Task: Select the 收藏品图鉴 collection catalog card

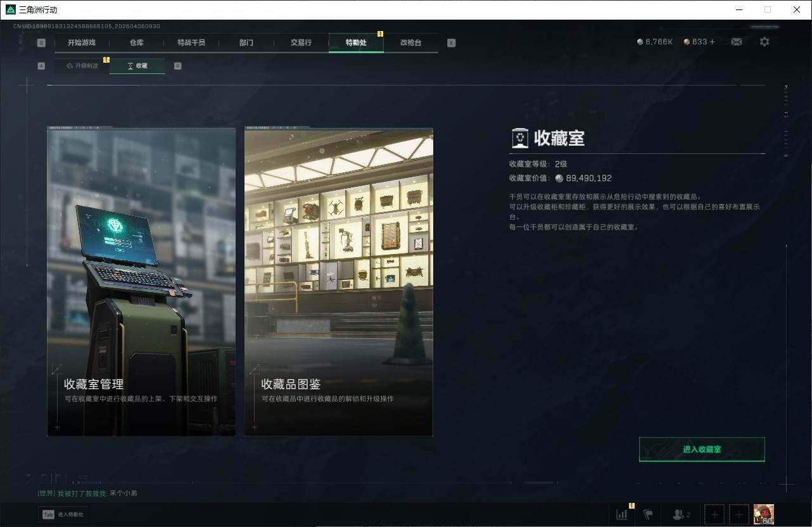Action: (338, 282)
